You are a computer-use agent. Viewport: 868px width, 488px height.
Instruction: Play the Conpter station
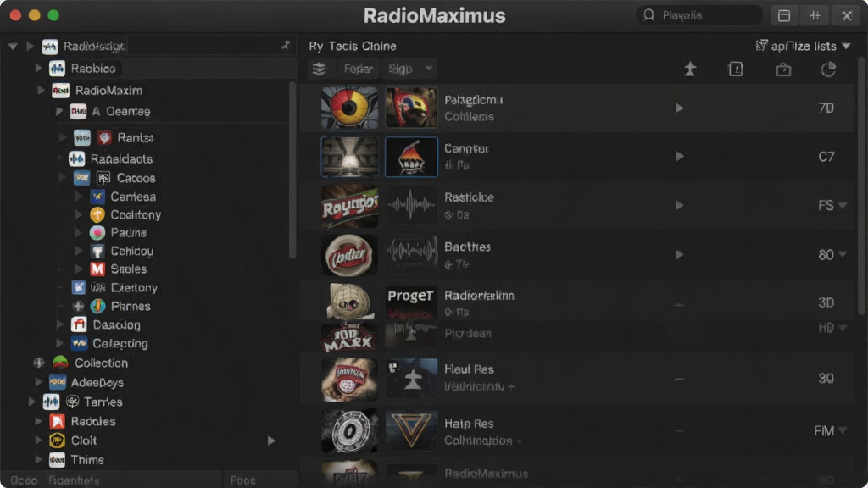(x=679, y=157)
